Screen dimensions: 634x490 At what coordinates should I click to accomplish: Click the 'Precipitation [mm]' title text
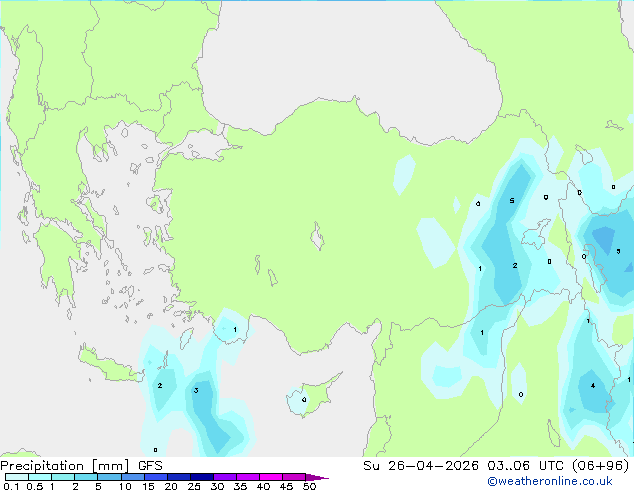[x=65, y=466]
